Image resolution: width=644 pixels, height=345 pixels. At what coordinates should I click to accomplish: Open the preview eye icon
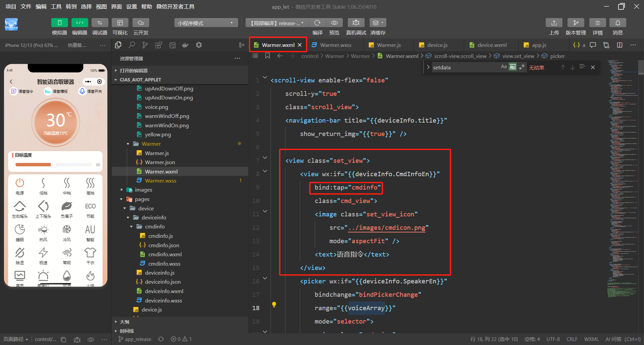click(334, 23)
